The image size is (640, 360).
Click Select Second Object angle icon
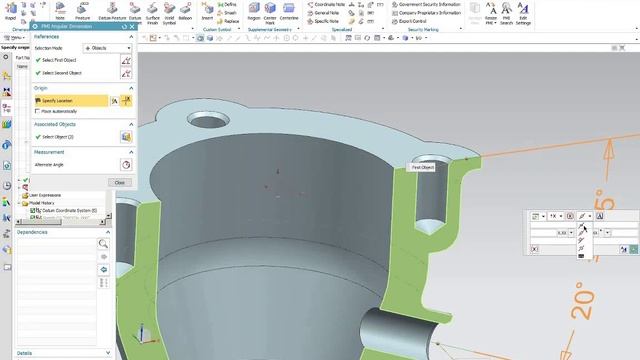pyautogui.click(x=126, y=73)
